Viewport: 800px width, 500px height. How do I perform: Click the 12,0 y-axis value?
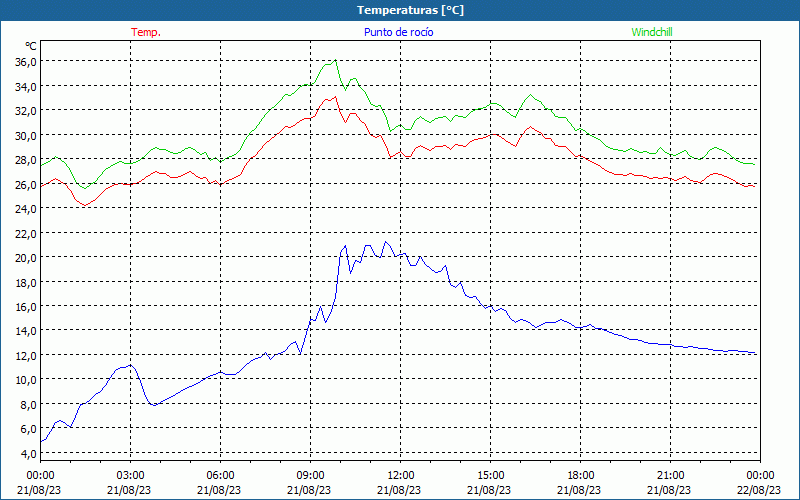point(26,356)
